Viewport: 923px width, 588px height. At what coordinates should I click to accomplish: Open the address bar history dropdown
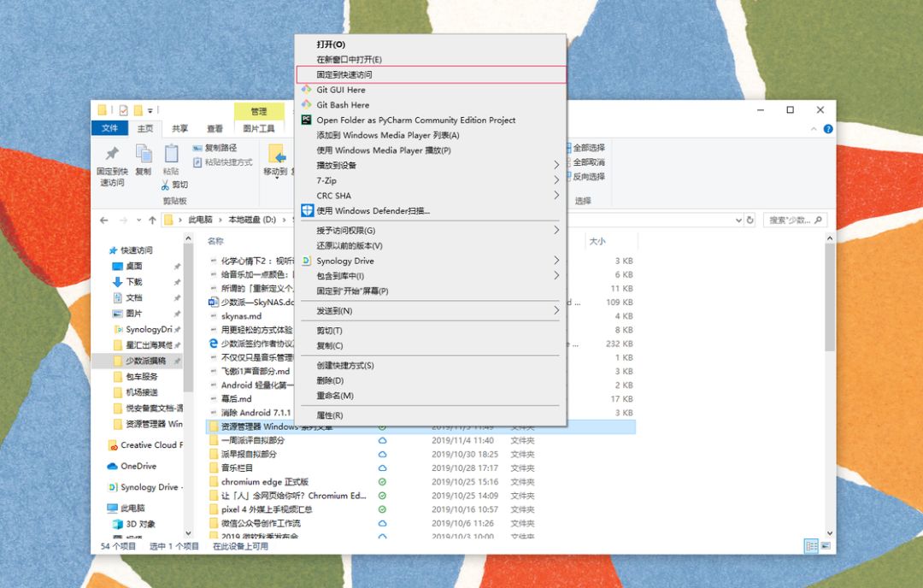738,220
